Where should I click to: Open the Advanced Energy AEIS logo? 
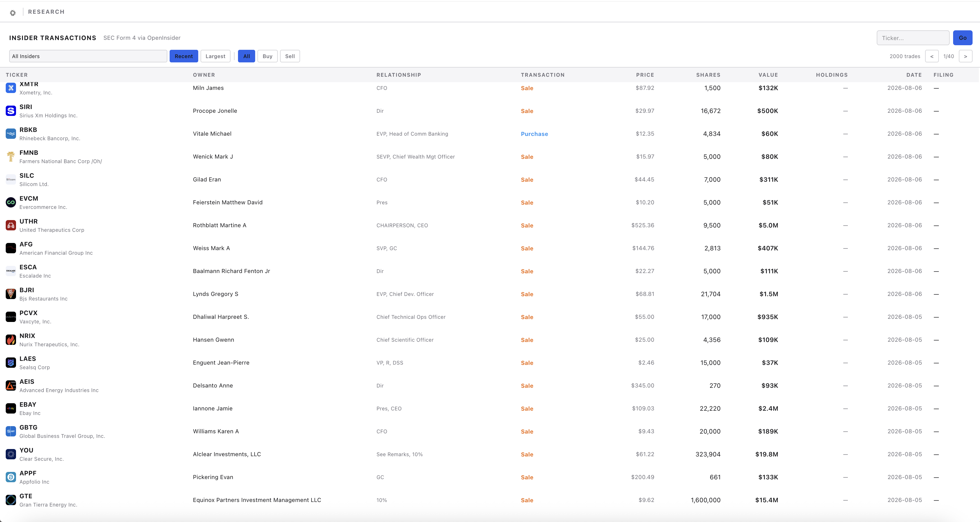pos(11,386)
